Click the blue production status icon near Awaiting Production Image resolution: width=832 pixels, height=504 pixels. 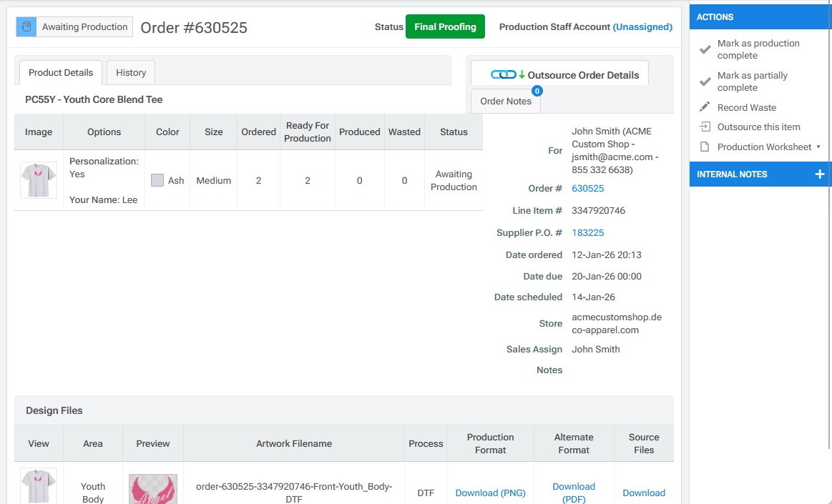26,26
